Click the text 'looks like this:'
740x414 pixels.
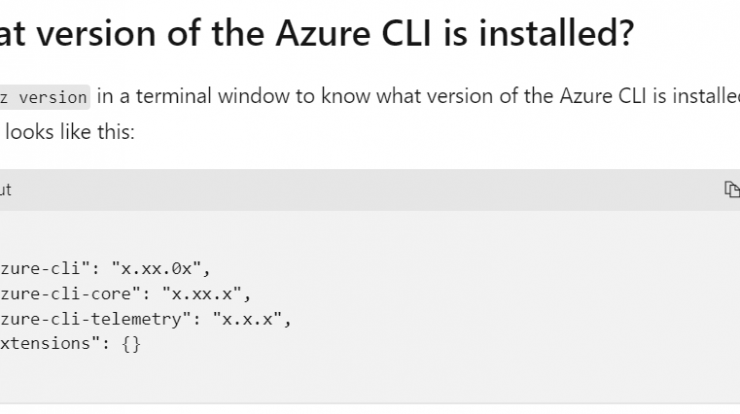tap(70, 132)
